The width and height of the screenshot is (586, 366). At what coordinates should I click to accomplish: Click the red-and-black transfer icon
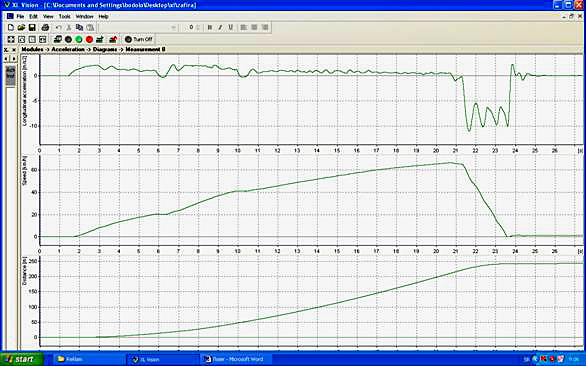(x=113, y=39)
